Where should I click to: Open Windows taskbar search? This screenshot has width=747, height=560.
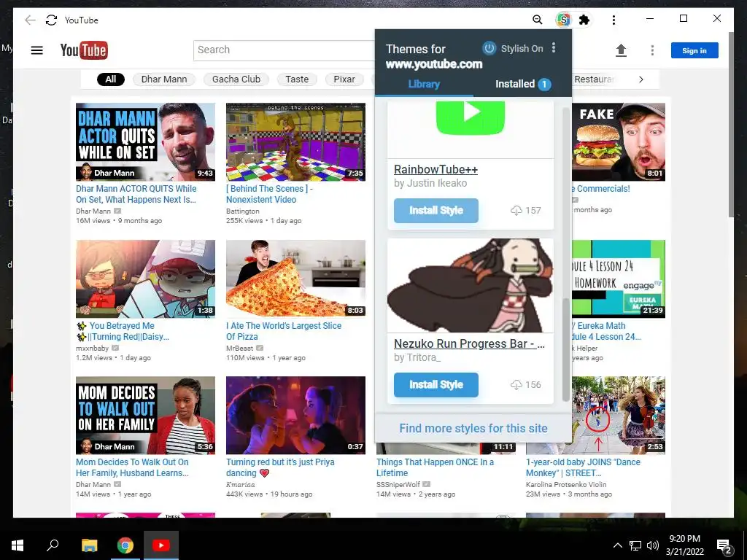click(x=53, y=545)
